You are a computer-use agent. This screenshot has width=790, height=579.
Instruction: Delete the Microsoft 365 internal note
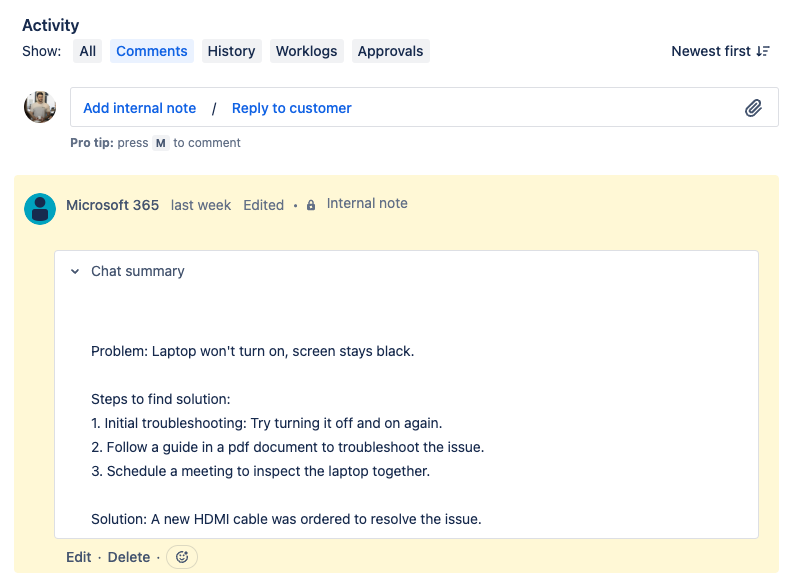[x=128, y=557]
